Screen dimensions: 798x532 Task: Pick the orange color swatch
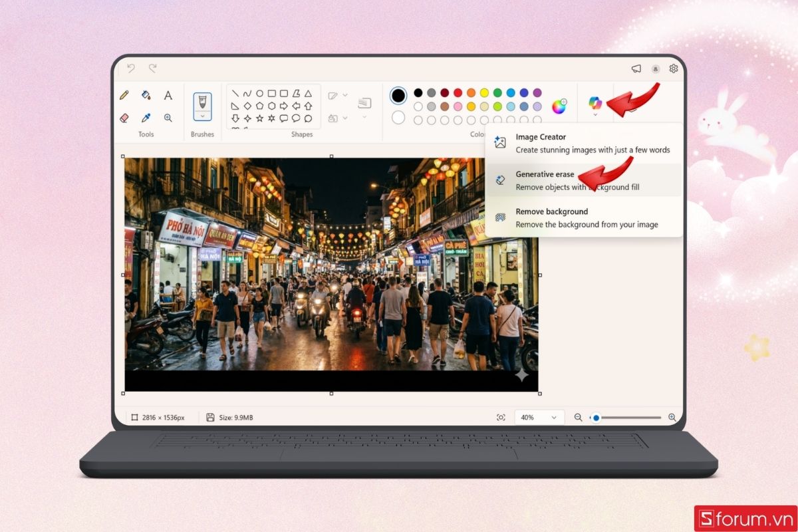(x=471, y=92)
